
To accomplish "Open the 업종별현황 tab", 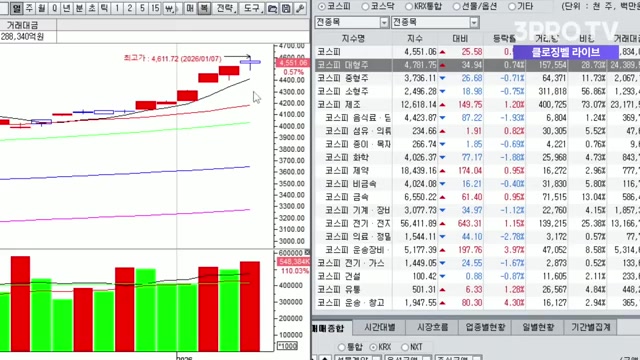I will tap(485, 327).
